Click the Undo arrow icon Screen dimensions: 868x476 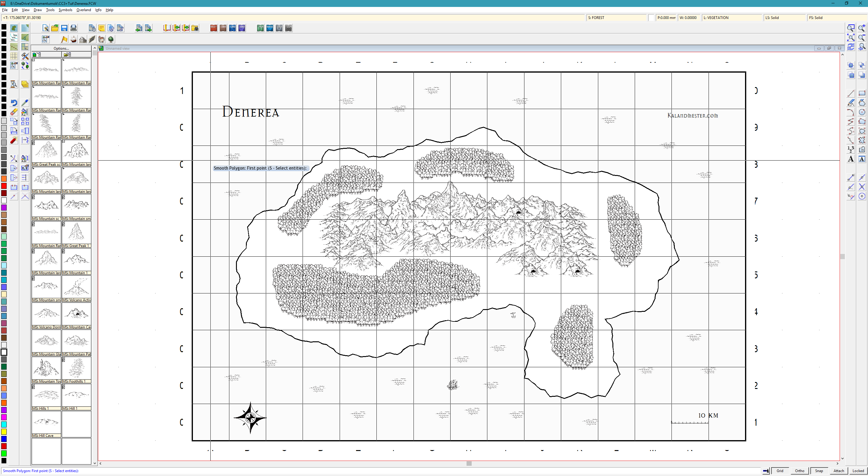click(14, 103)
